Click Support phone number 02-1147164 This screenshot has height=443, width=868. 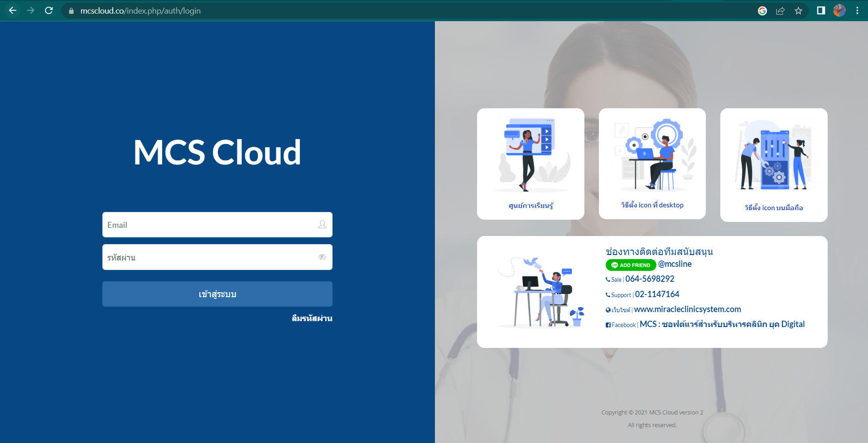[x=657, y=294]
